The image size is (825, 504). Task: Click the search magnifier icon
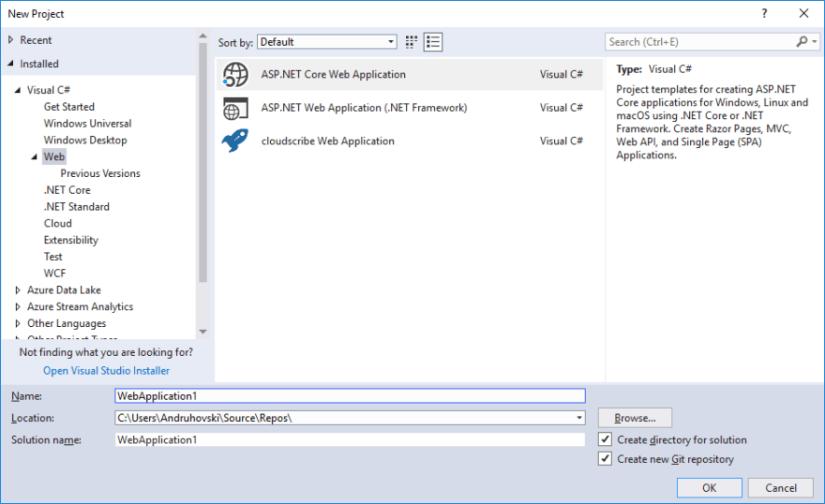pyautogui.click(x=802, y=41)
